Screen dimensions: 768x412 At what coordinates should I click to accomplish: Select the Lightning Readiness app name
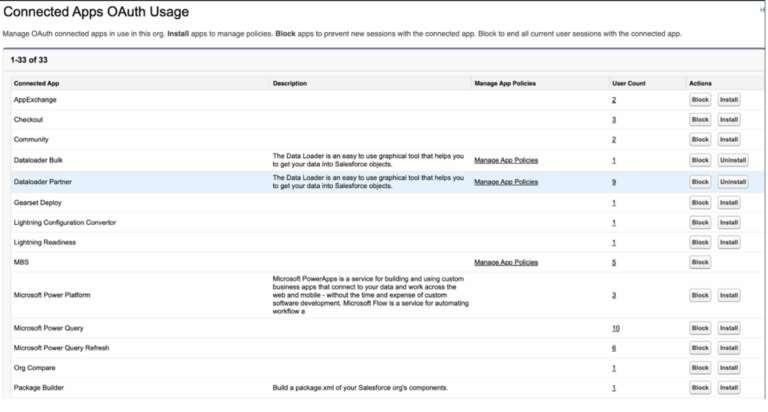(45, 242)
